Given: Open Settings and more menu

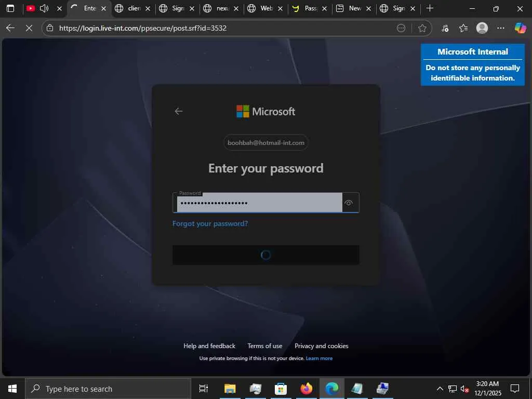Looking at the screenshot, I should point(501,28).
